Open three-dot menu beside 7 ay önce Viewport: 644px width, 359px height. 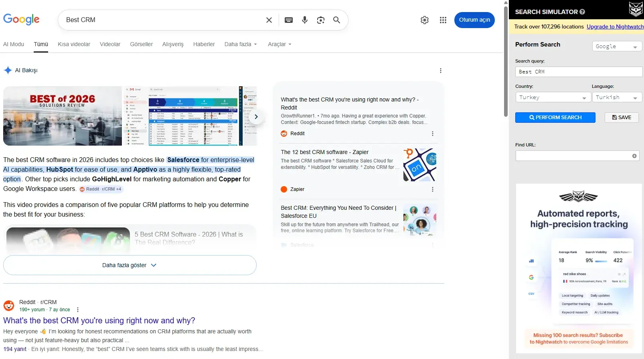point(78,310)
